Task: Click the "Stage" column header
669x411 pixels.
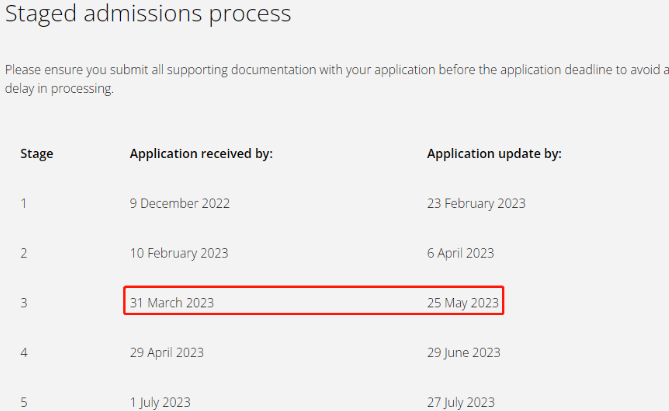Action: 37,154
